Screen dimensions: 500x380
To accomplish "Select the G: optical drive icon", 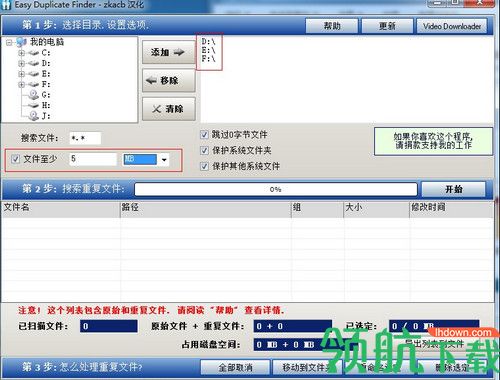I will point(33,95).
